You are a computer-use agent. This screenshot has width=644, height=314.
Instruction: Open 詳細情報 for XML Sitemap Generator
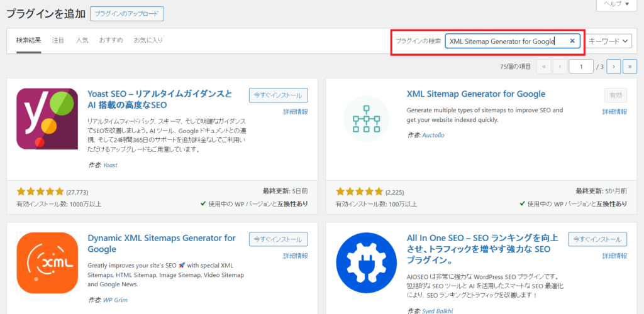(614, 112)
